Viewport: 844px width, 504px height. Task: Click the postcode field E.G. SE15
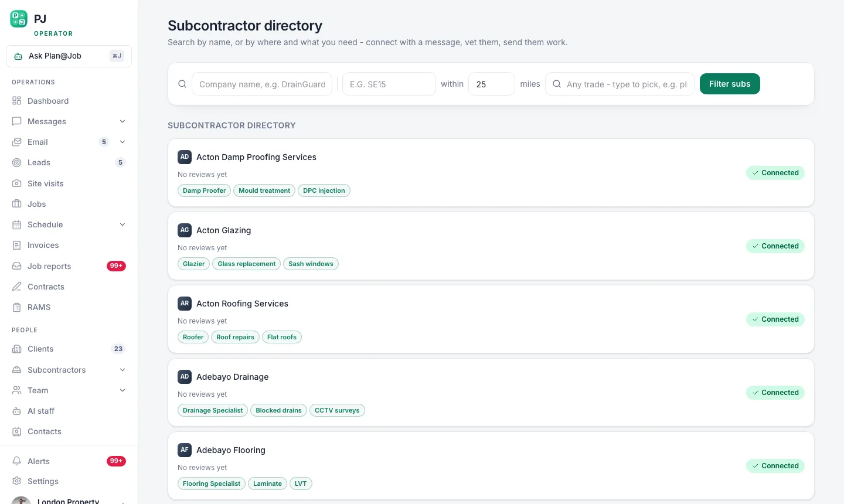[x=389, y=84]
